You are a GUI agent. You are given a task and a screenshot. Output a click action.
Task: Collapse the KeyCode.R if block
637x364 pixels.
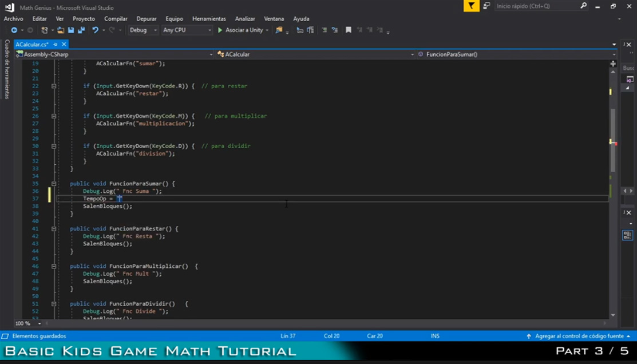pyautogui.click(x=54, y=86)
